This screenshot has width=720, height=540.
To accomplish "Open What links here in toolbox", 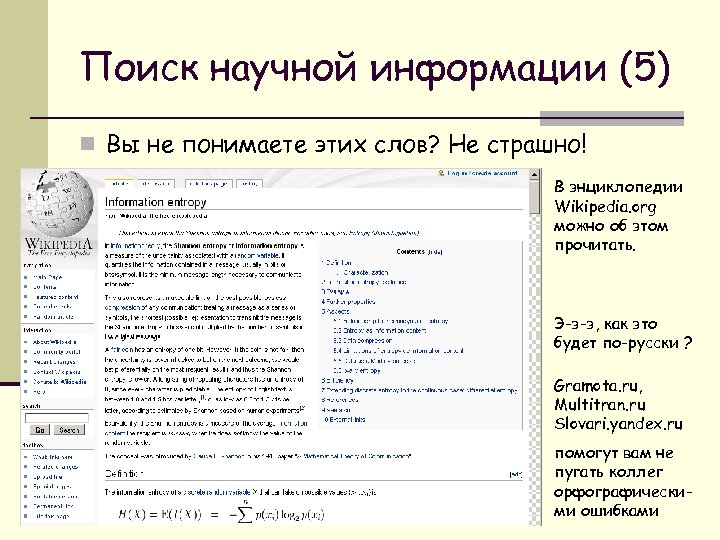I will (x=52, y=457).
